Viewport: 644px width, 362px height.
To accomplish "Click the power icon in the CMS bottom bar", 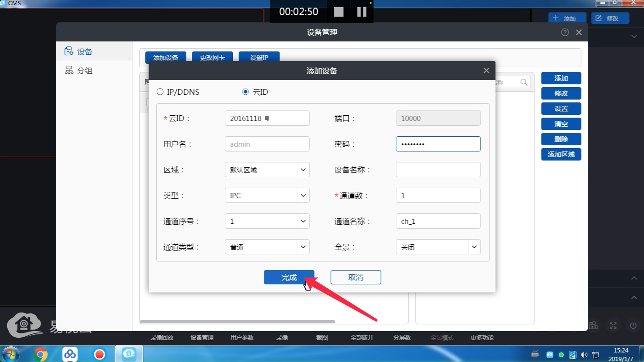I will pos(633,325).
